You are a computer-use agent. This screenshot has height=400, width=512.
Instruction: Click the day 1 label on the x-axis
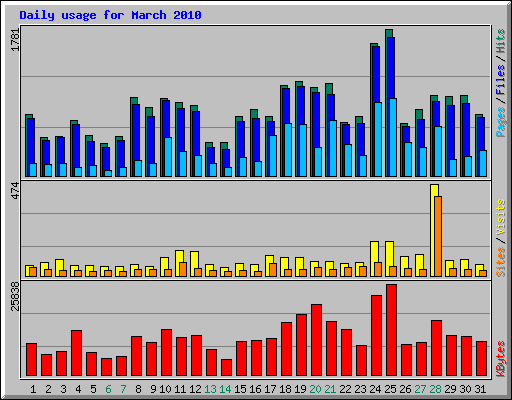pyautogui.click(x=33, y=389)
